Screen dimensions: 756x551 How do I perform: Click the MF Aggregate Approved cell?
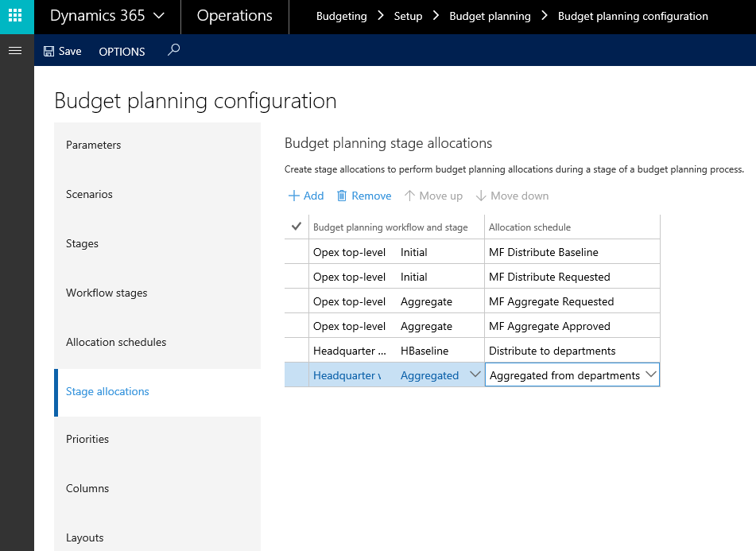[x=549, y=326]
